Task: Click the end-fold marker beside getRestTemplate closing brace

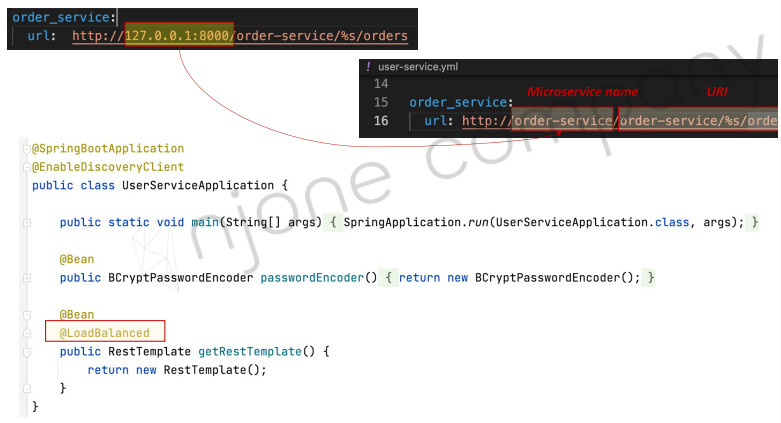Action: (27, 388)
